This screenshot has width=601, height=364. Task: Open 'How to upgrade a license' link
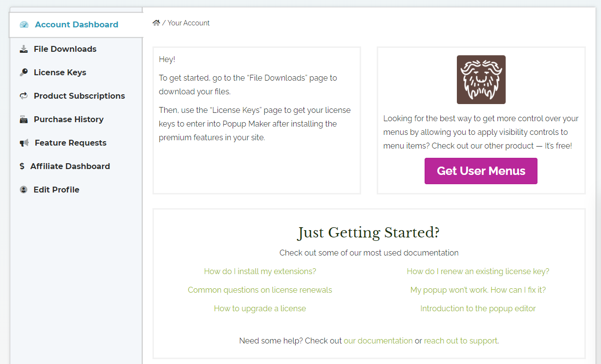click(x=260, y=308)
